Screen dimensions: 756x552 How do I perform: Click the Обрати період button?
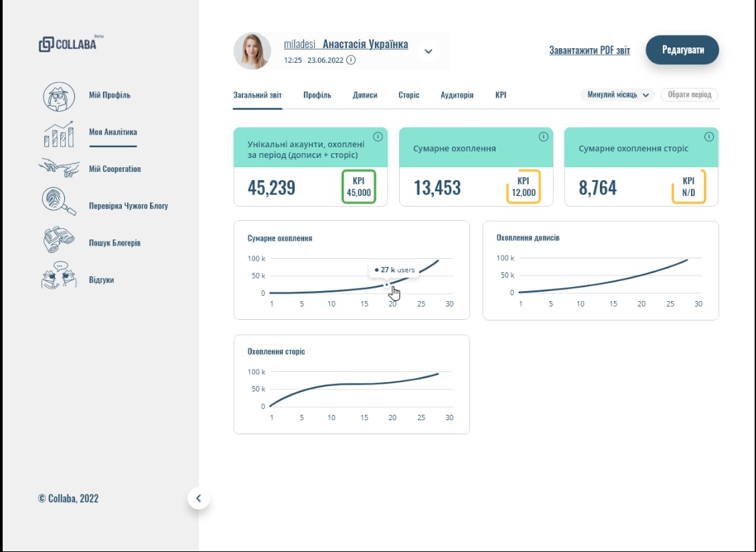coord(689,95)
